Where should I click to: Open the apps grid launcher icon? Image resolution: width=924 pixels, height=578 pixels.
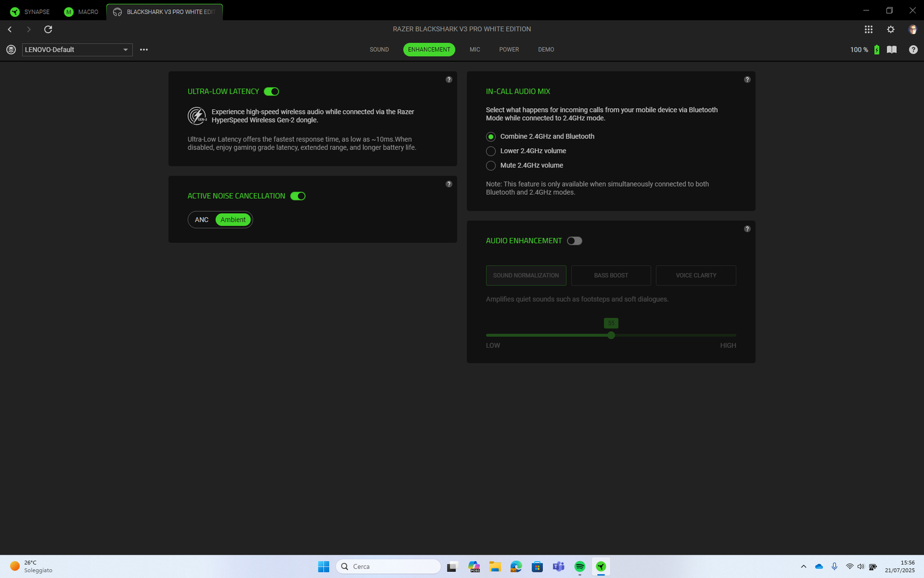pos(868,29)
